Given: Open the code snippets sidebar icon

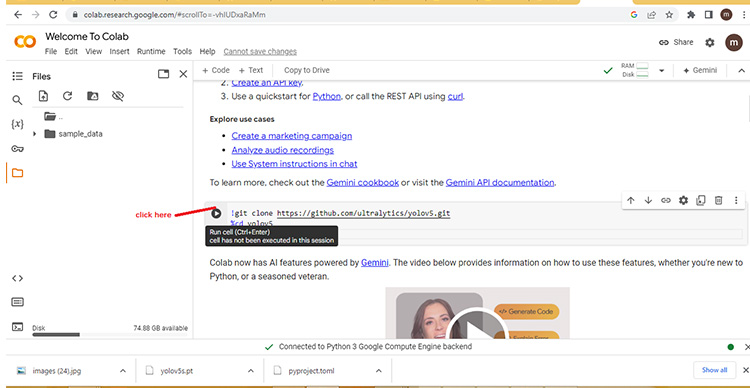Looking at the screenshot, I should [x=17, y=278].
